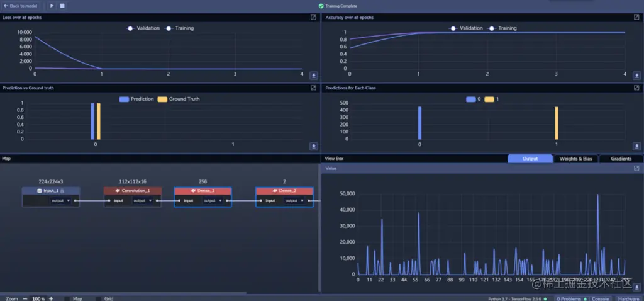
Task: Select the Input_1 node header
Action: click(x=51, y=191)
